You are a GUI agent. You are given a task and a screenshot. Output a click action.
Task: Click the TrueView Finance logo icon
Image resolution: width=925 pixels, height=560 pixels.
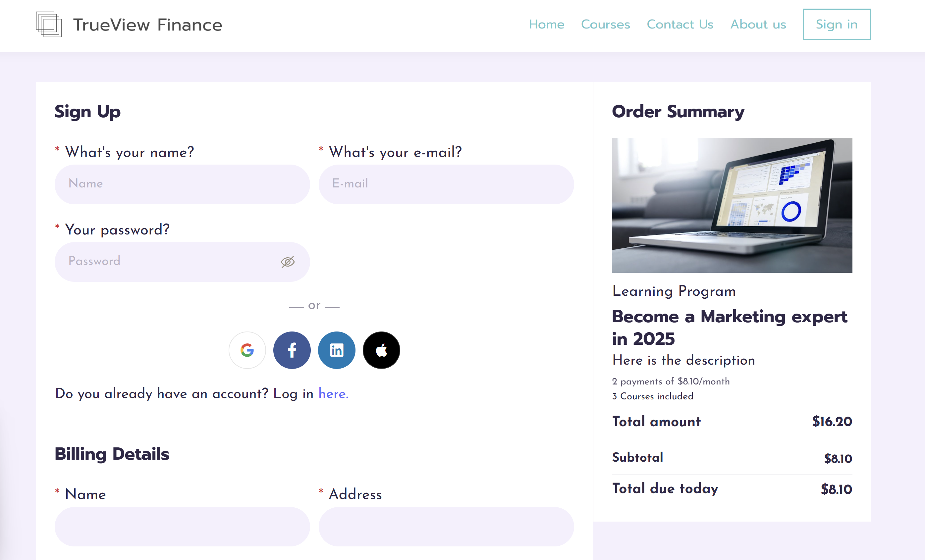pos(49,25)
